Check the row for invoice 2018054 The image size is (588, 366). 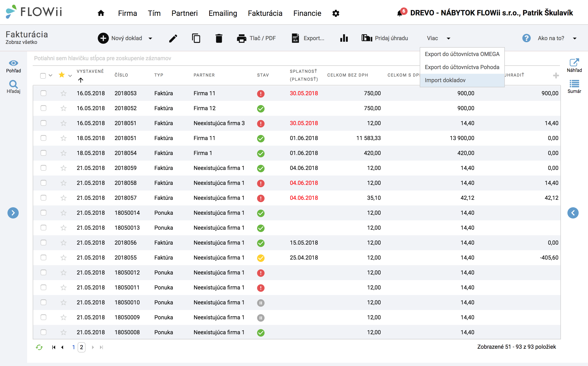[x=43, y=153]
